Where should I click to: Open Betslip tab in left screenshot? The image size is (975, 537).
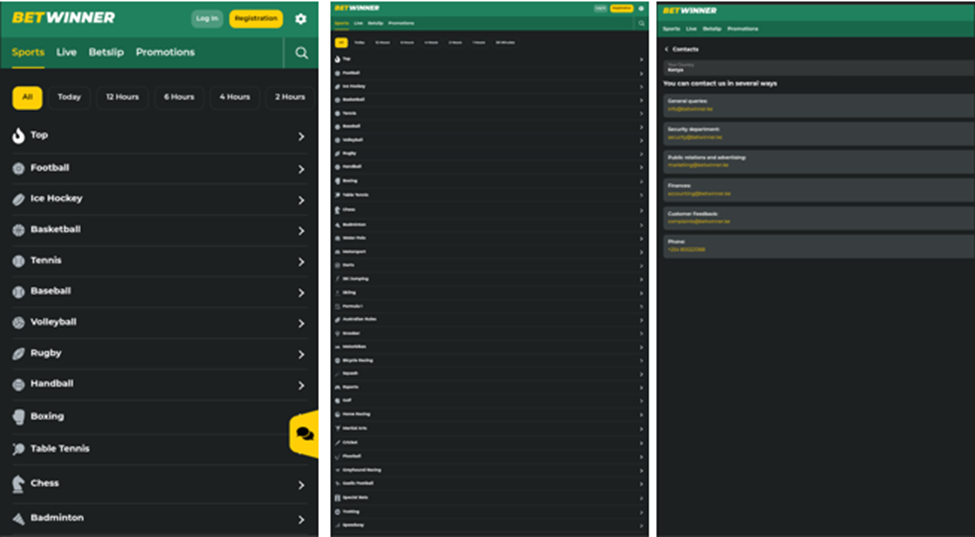[x=106, y=53]
